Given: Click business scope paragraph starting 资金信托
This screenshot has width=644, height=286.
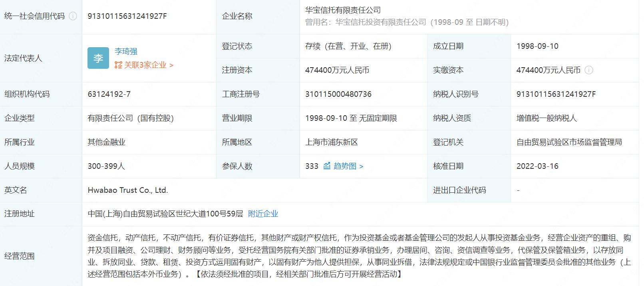Looking at the screenshot, I should coord(359,256).
